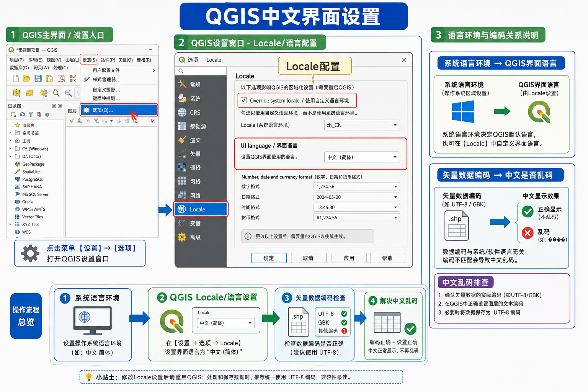The height and width of the screenshot is (392, 588).
Task: Select GeoPackage in the browser tree
Action: 30,164
